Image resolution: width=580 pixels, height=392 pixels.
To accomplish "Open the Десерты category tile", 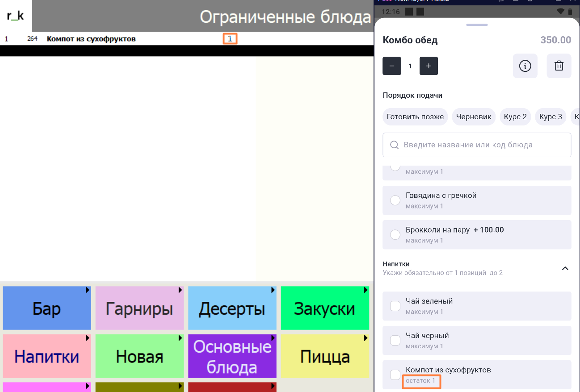I will tap(231, 309).
